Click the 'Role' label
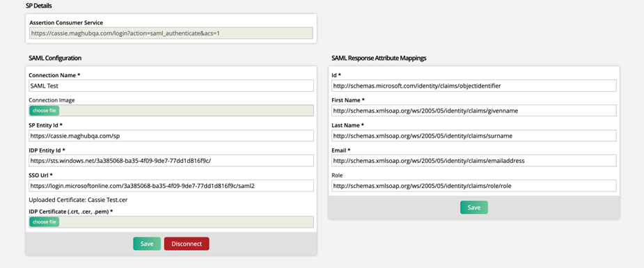Screen dimensions: 644x268 coord(337,175)
